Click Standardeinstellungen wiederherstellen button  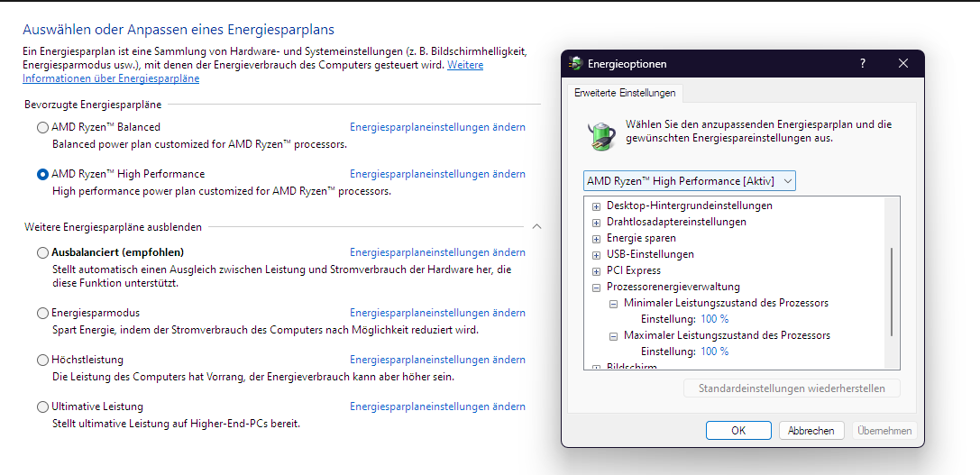[792, 388]
